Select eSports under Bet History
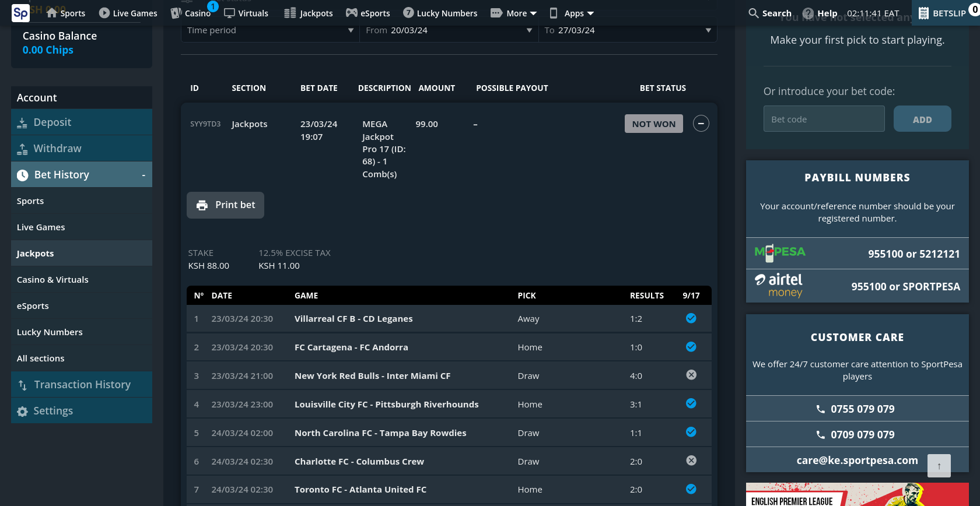980x506 pixels. 82,306
